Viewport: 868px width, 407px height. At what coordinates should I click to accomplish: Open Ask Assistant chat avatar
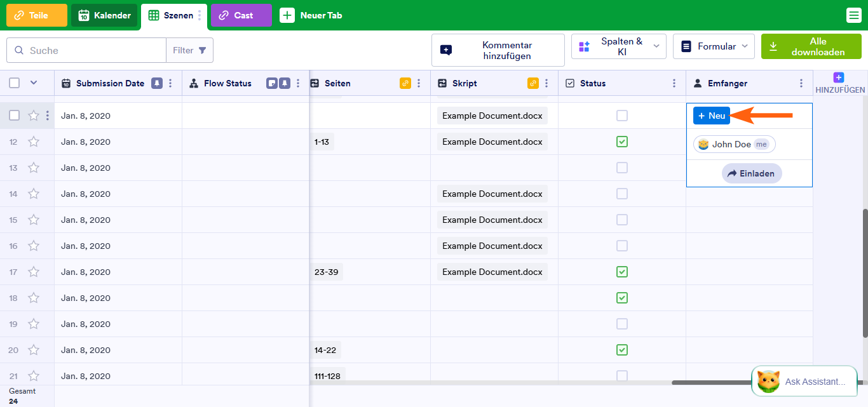click(768, 382)
